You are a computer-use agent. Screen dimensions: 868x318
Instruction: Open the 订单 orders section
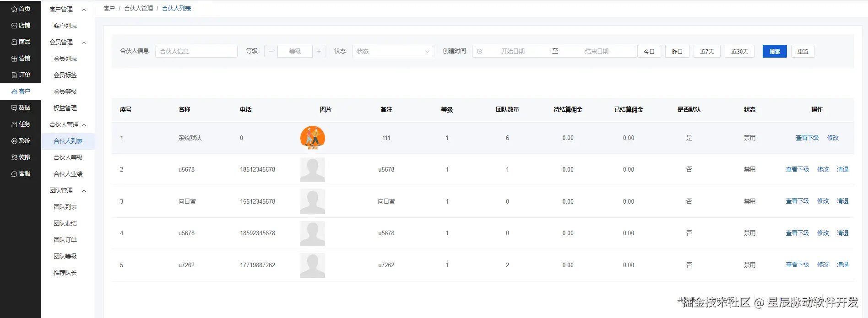click(21, 75)
